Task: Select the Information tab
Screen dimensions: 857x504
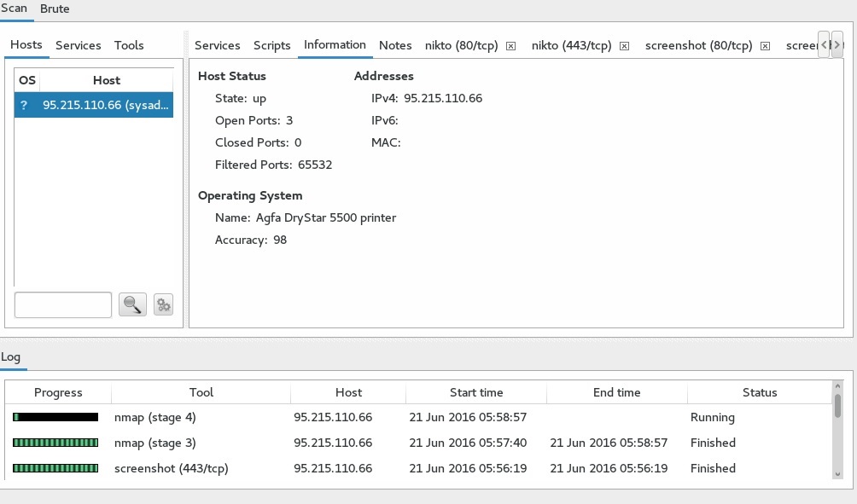Action: 335,45
